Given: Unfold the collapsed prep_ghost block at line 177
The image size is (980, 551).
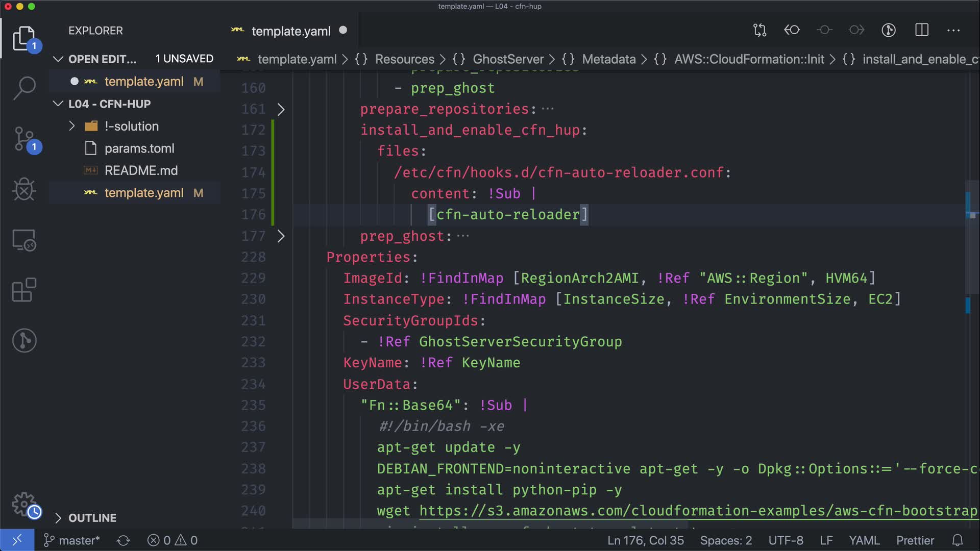Looking at the screenshot, I should tap(281, 236).
